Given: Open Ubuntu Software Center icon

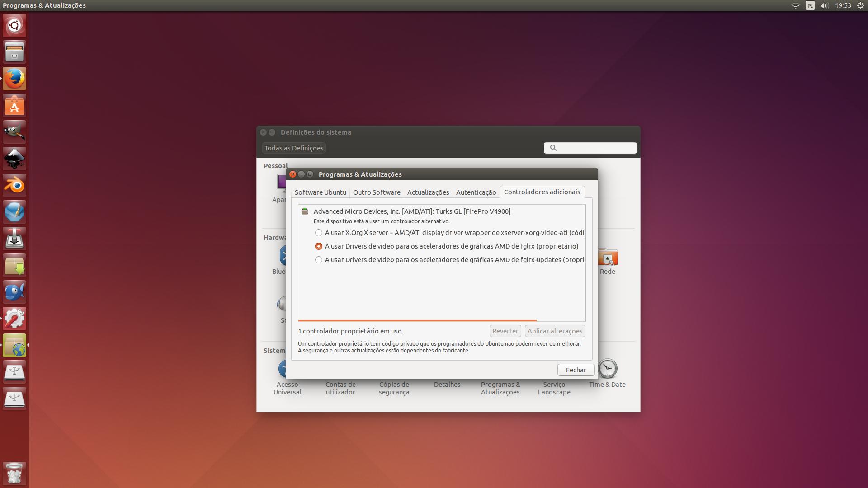Looking at the screenshot, I should pyautogui.click(x=14, y=105).
